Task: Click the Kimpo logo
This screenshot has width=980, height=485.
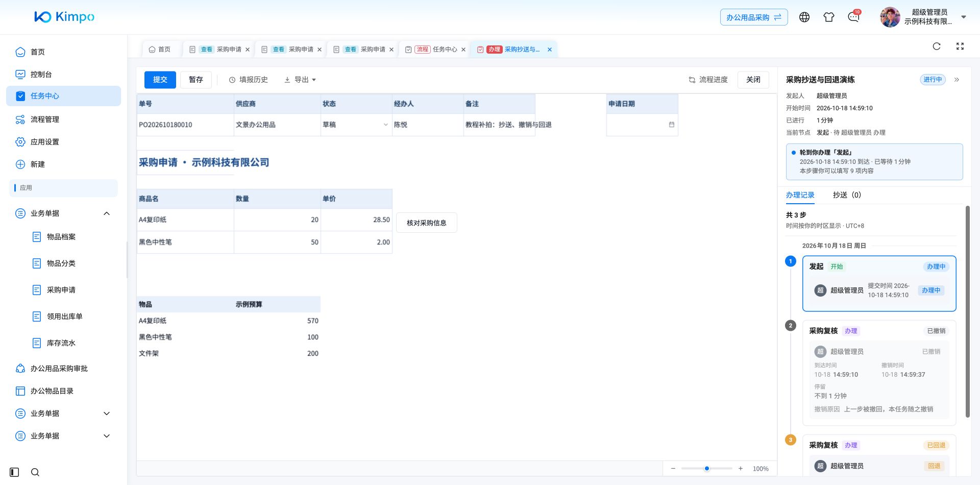Action: pyautogui.click(x=64, y=17)
